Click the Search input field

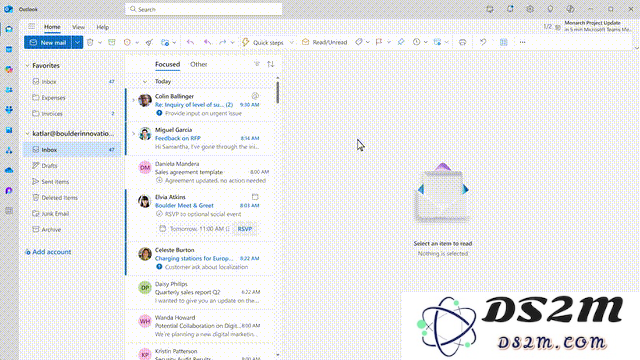(203, 9)
